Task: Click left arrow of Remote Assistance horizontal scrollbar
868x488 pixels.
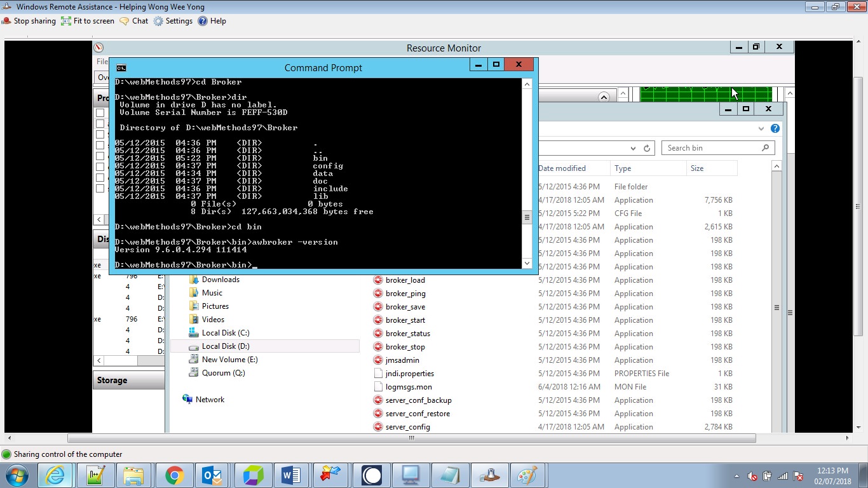Action: pos(10,438)
